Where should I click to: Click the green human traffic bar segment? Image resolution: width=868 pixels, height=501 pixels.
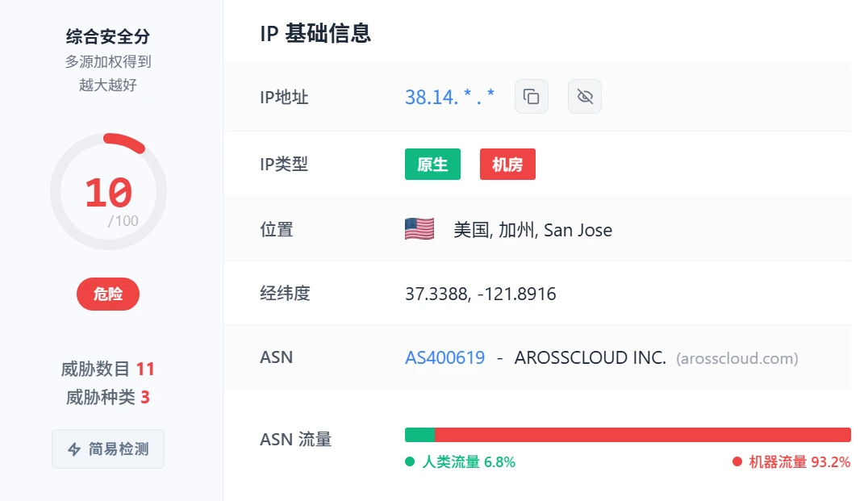point(419,435)
